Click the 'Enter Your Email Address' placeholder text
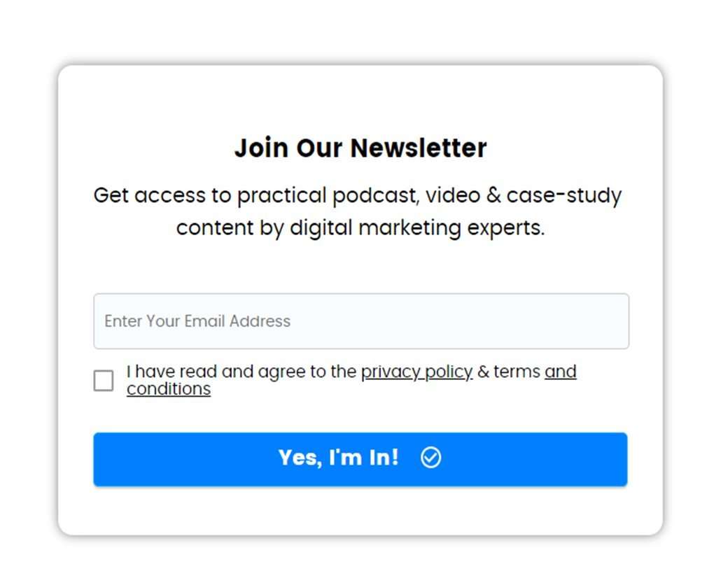Image resolution: width=728 pixels, height=571 pixels. click(x=197, y=321)
